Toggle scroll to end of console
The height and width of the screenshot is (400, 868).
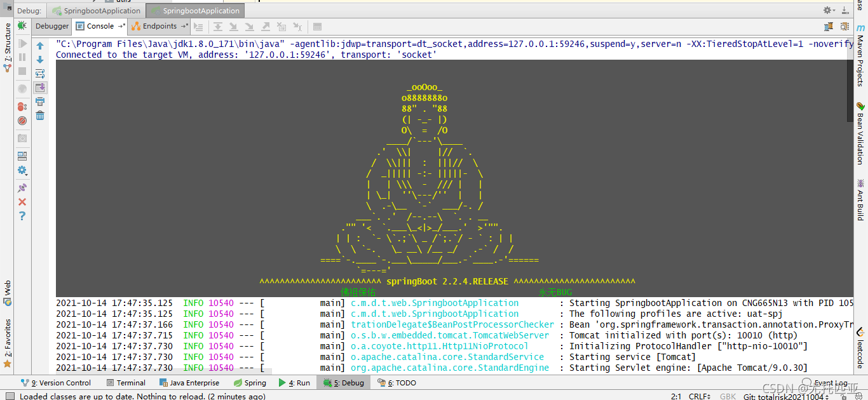(40, 88)
